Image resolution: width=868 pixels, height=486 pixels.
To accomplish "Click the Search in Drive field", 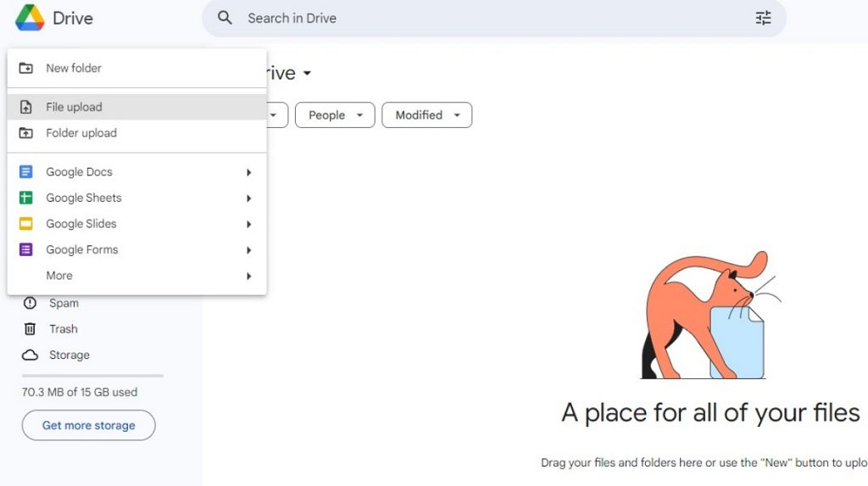I will pyautogui.click(x=494, y=19).
